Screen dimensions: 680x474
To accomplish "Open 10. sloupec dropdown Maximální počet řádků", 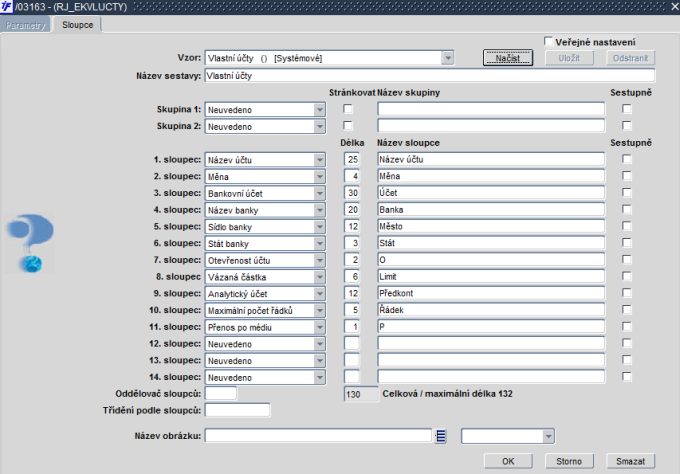I will click(x=320, y=311).
